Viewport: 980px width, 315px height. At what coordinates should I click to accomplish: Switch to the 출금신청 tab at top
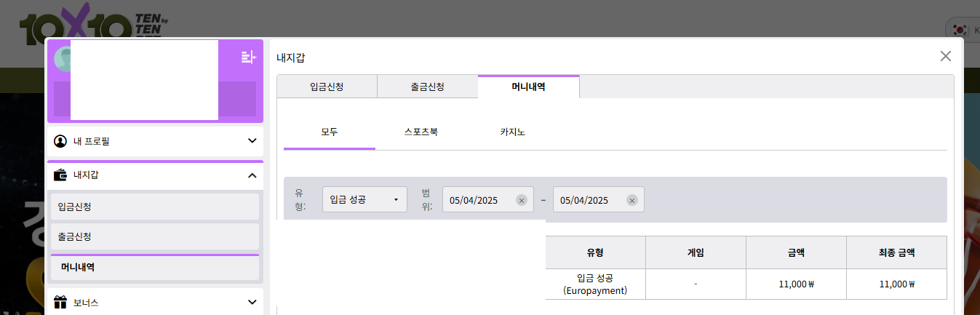pos(427,87)
